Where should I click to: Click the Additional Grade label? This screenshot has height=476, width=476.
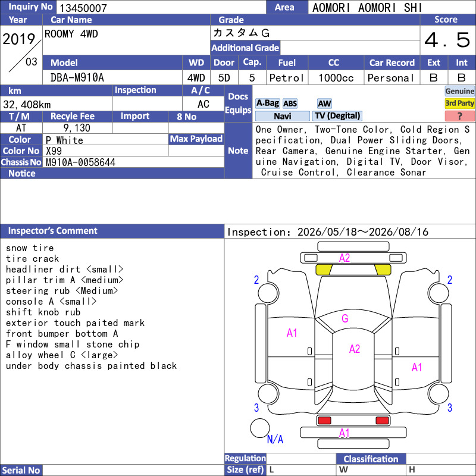(245, 48)
